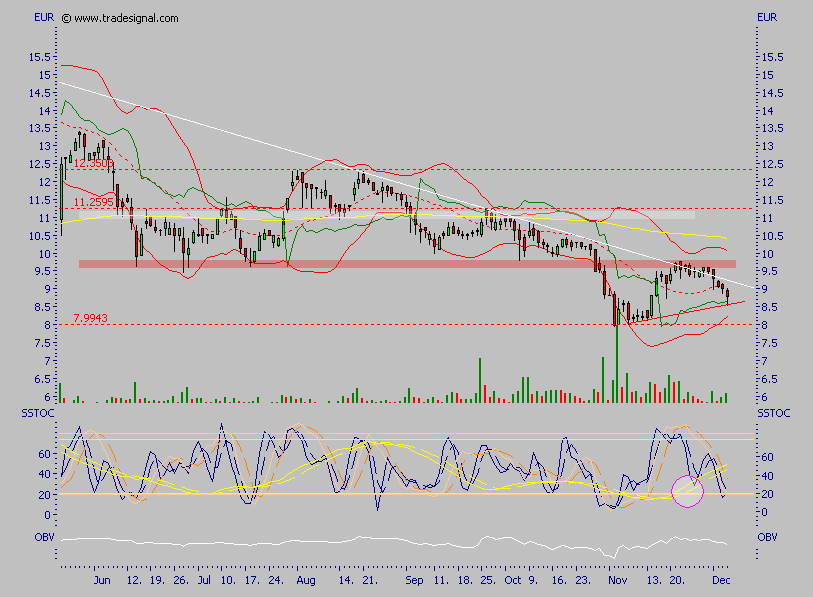Image resolution: width=813 pixels, height=597 pixels.
Task: Click the EUR label on the left axis
Action: click(44, 18)
